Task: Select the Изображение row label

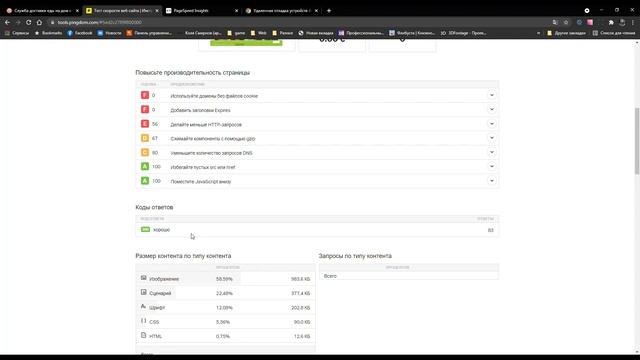Action: [x=164, y=279]
